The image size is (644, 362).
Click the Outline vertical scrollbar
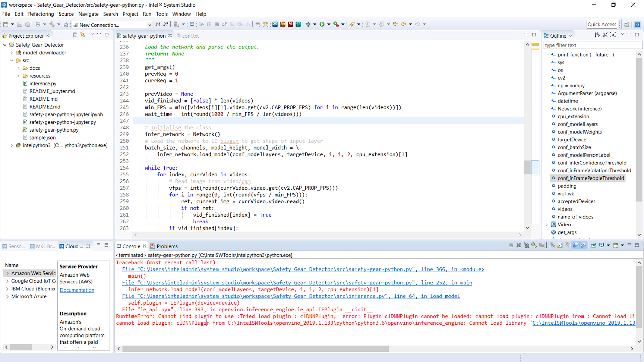point(639,129)
